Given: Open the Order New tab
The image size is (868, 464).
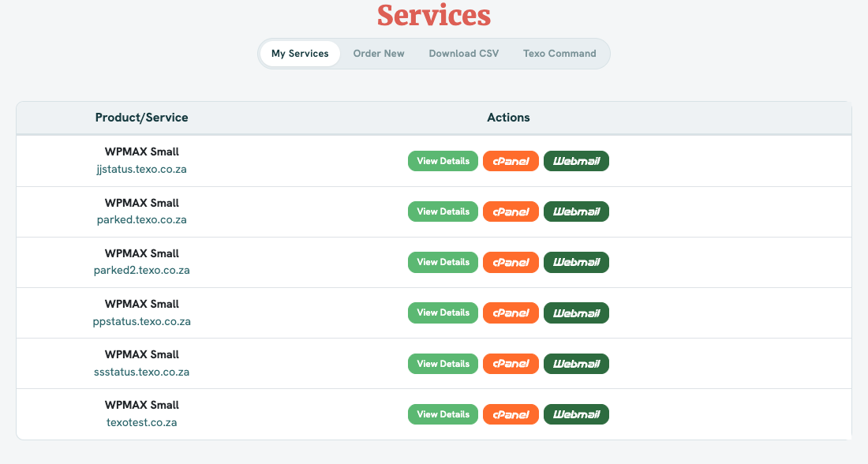Looking at the screenshot, I should point(379,54).
